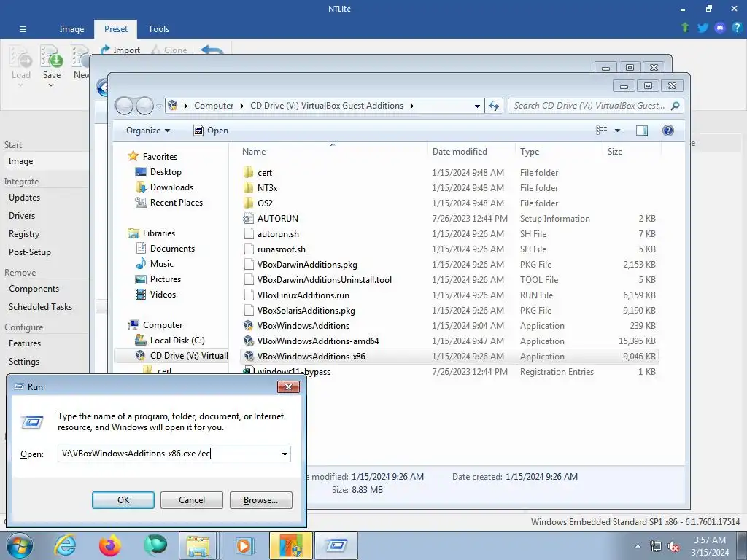
Task: Switch to the Image ribbon tab
Action: (x=71, y=29)
